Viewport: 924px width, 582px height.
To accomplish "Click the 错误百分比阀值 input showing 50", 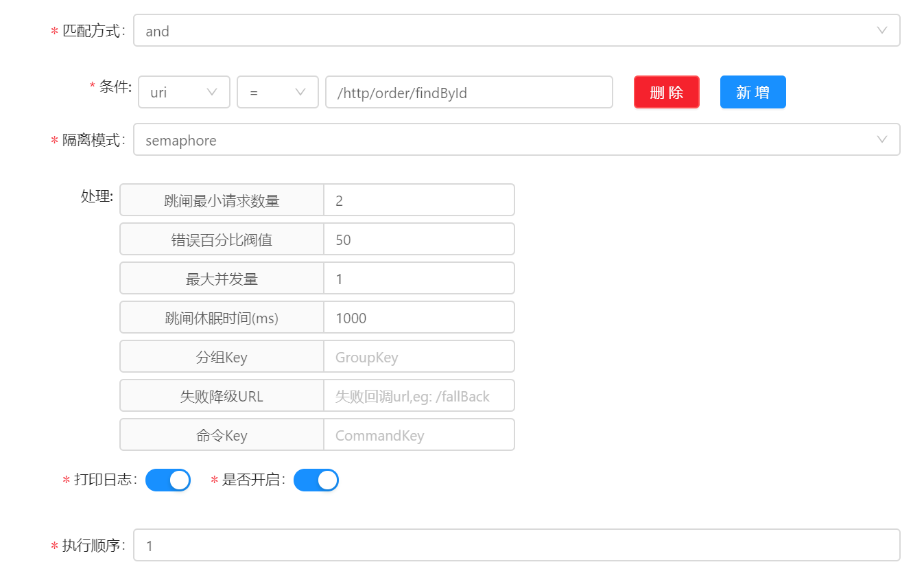I will [x=419, y=240].
